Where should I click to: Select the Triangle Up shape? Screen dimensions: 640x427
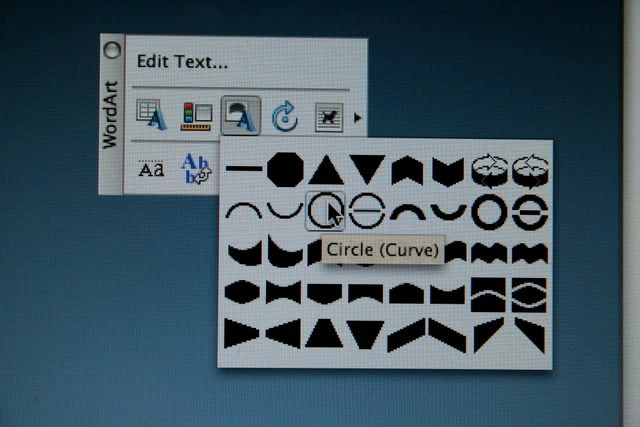click(x=326, y=169)
